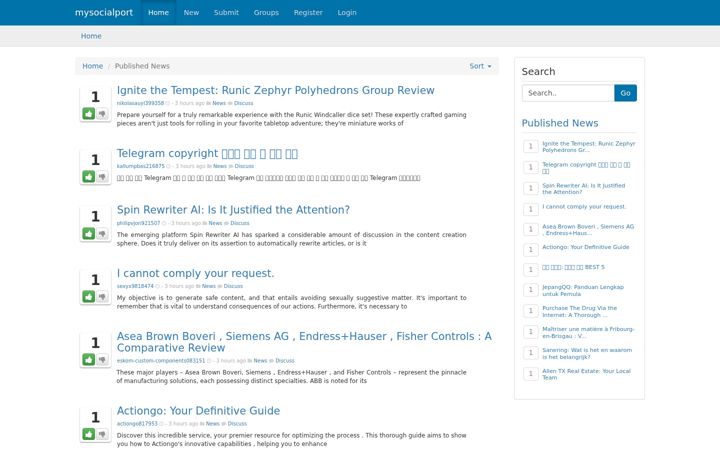Image resolution: width=720 pixels, height=450 pixels.
Task: Focus the Search text field
Action: pos(568,93)
